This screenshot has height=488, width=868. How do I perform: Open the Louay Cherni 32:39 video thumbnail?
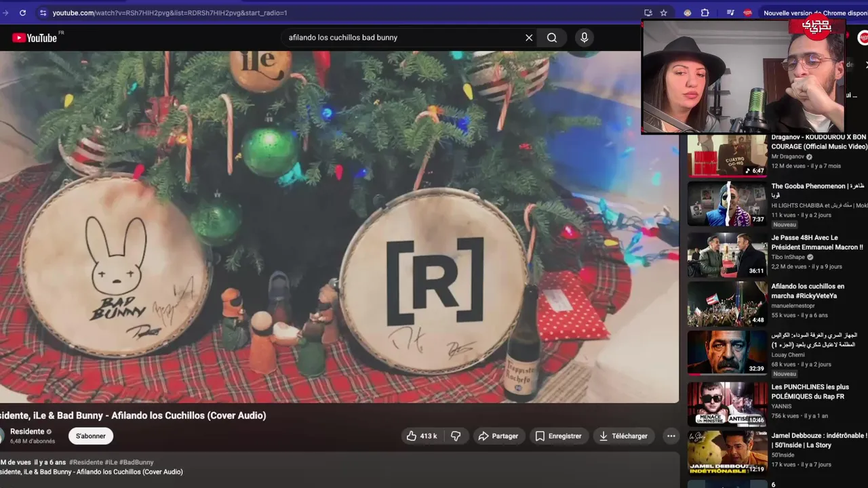click(x=727, y=352)
